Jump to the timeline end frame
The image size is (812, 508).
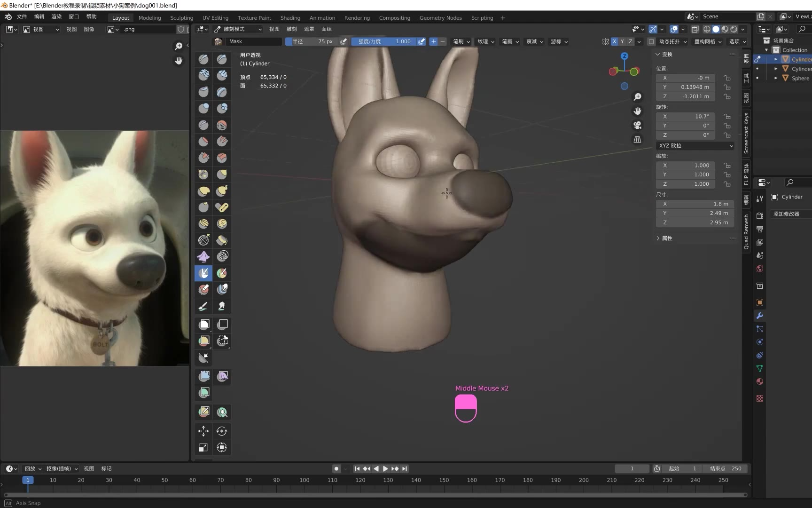click(405, 468)
